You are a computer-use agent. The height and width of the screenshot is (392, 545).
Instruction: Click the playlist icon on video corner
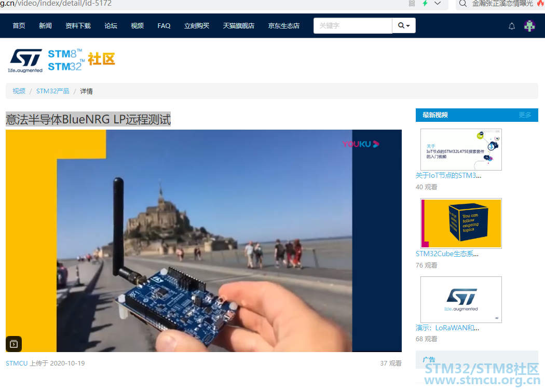14,344
